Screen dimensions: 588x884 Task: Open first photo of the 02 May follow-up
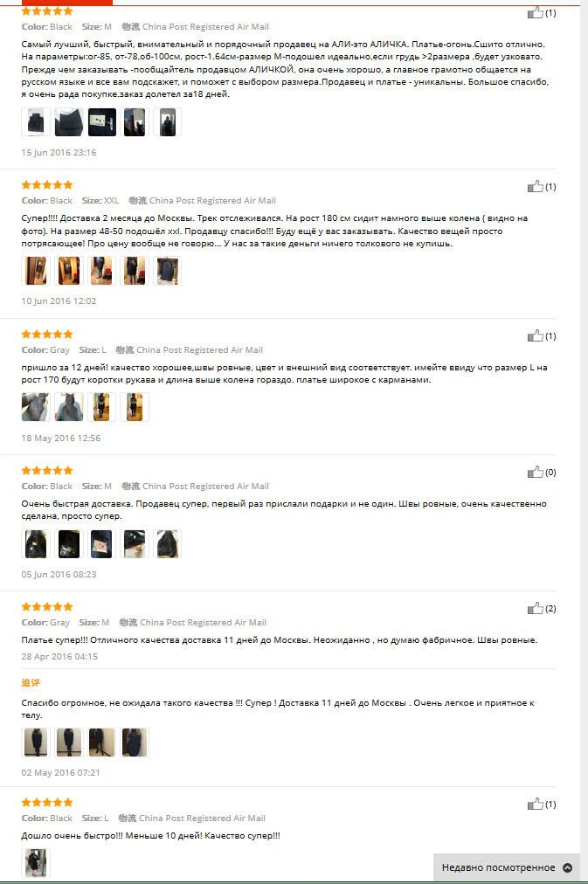click(36, 742)
